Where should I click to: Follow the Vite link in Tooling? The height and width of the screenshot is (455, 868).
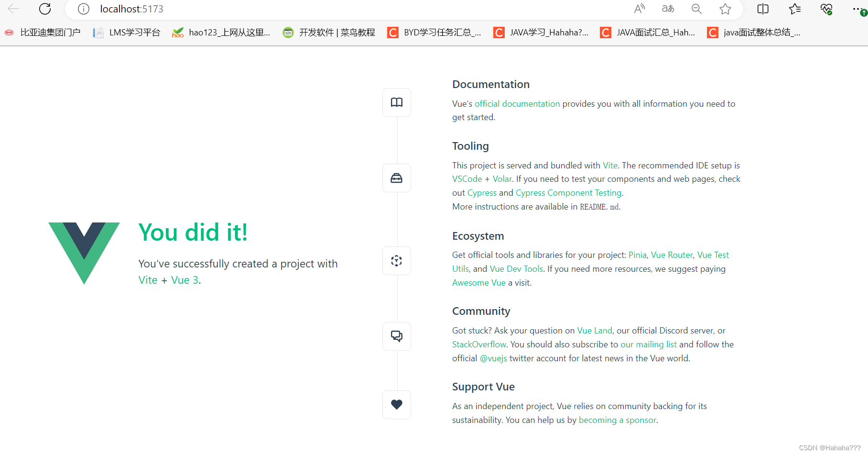click(610, 166)
